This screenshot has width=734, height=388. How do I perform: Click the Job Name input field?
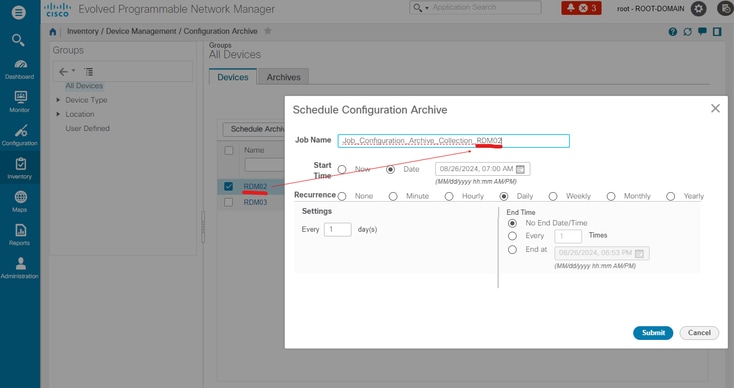[454, 141]
